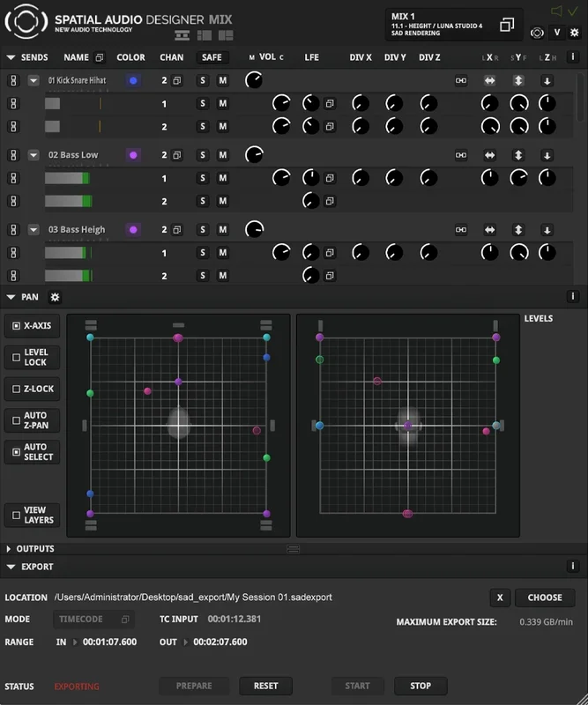588x705 pixels.
Task: Click the STOP export button
Action: [x=421, y=686]
